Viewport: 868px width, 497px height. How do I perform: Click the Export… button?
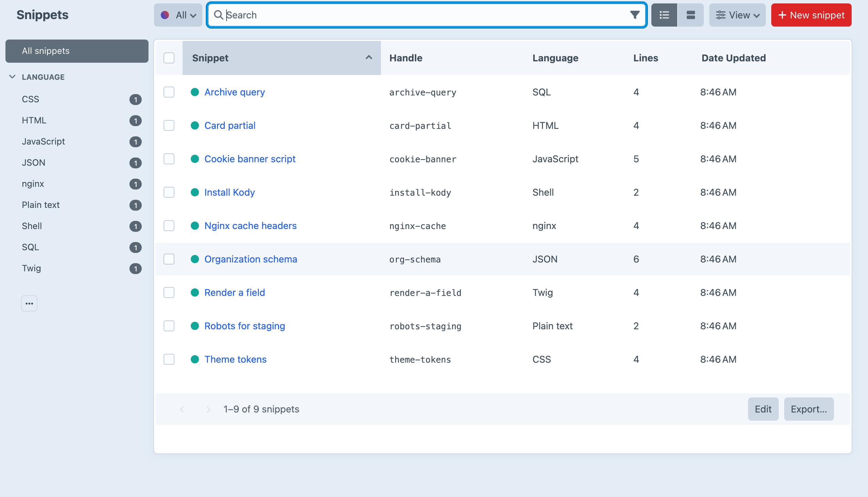click(809, 409)
